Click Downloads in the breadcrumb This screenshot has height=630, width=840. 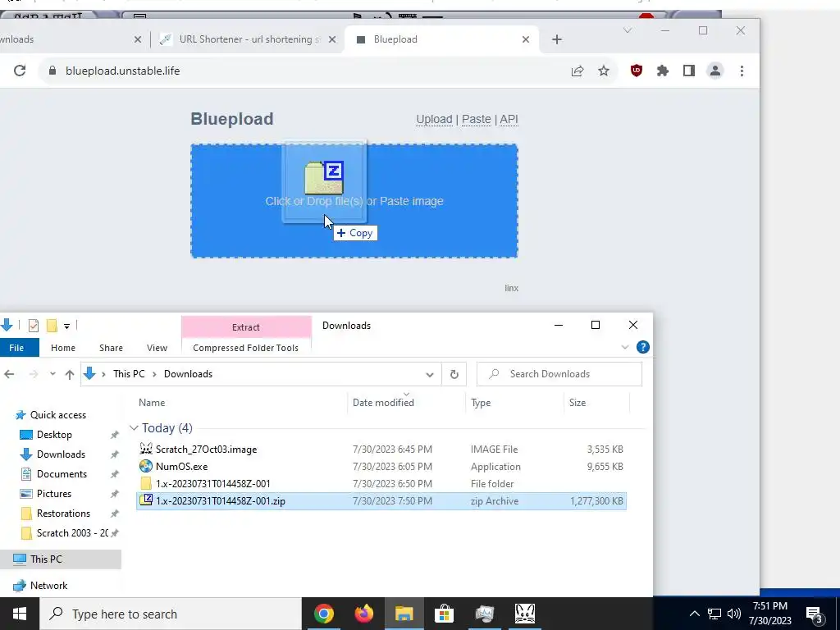click(188, 374)
